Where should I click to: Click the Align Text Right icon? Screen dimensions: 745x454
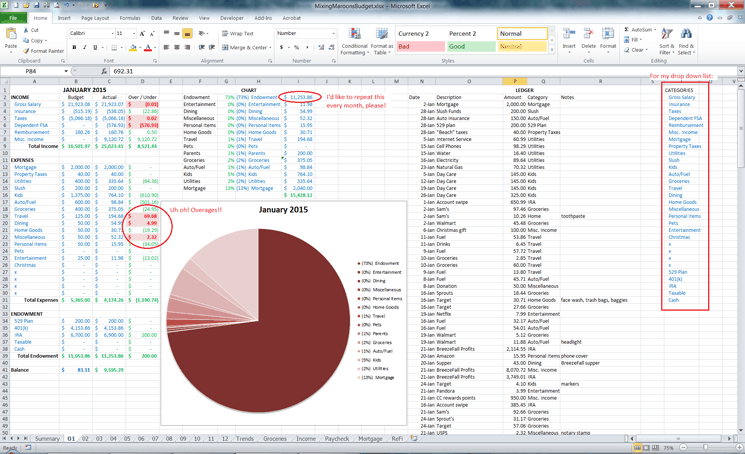(x=187, y=47)
